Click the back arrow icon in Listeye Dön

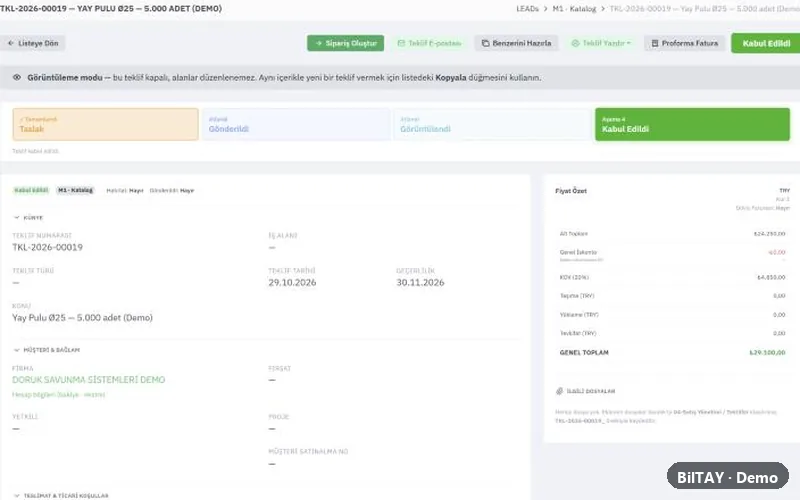[x=11, y=43]
